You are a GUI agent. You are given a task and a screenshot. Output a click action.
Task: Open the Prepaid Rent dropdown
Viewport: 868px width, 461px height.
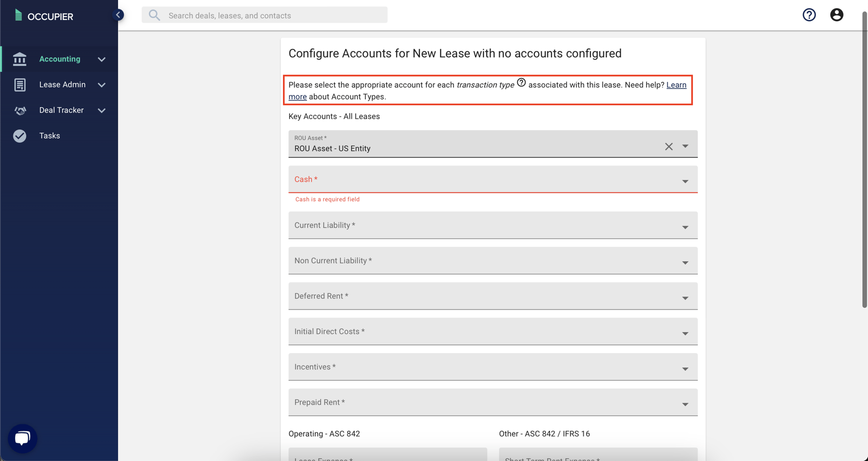[493, 402]
